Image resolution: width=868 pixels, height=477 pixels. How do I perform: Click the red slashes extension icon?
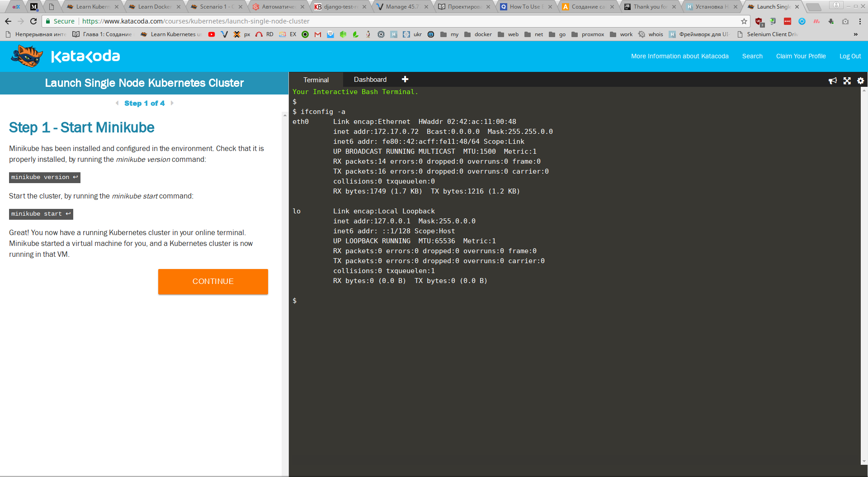pyautogui.click(x=816, y=21)
